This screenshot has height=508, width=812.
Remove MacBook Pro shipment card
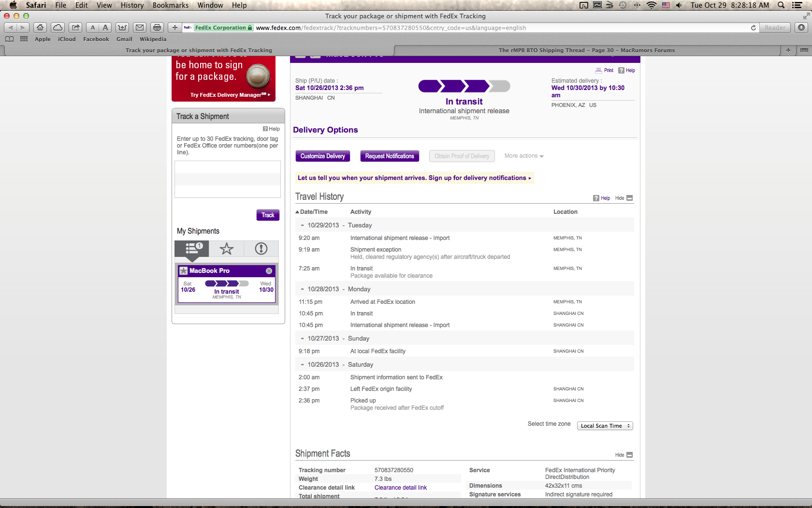pos(269,271)
